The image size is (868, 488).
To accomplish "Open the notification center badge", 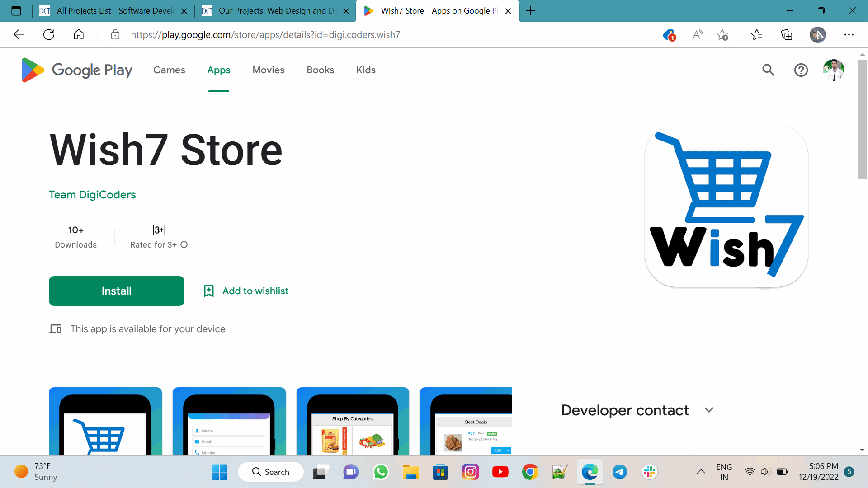I will pos(849,472).
